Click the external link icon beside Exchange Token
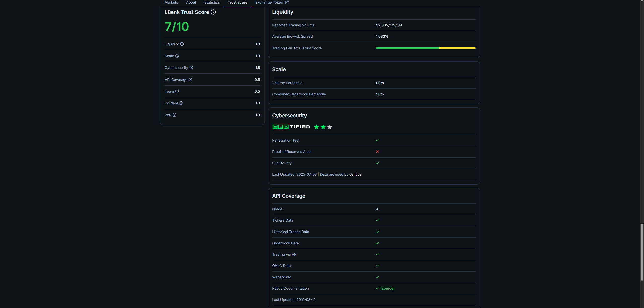The width and height of the screenshot is (644, 308). [287, 2]
